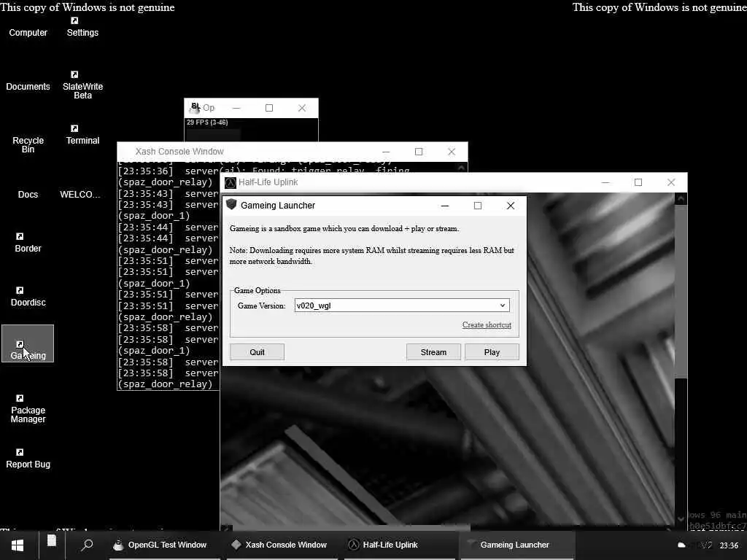This screenshot has width=747, height=560.
Task: Click the Gameing Launcher shield icon
Action: pos(231,205)
